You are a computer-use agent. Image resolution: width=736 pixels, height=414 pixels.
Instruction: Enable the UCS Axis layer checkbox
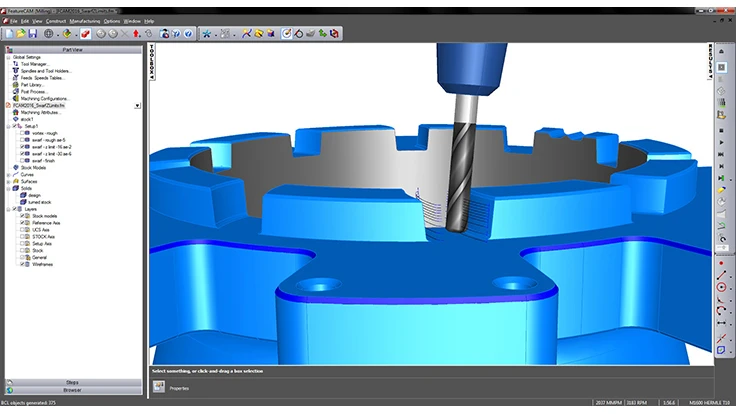pos(24,229)
